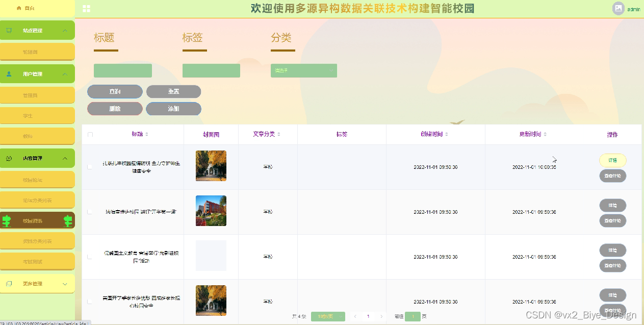644x325 pixels.
Task: Open 校园论坛 menu item
Action: click(x=37, y=180)
